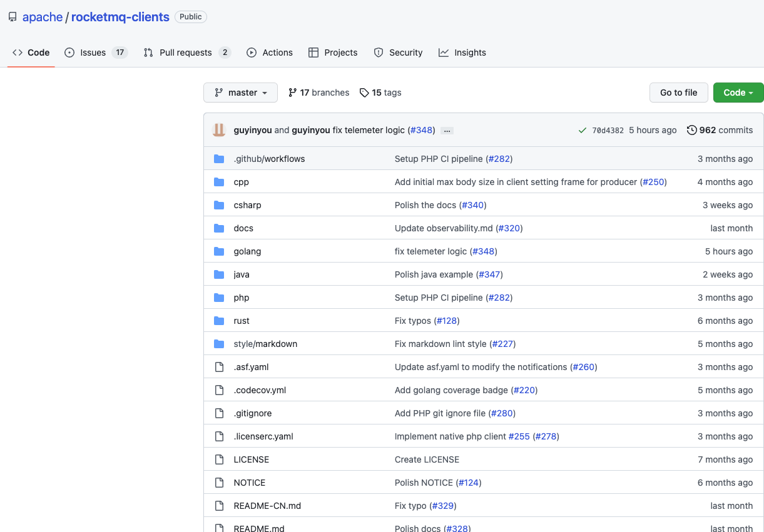The width and height of the screenshot is (764, 532).
Task: Click the Go to file button
Action: 678,93
